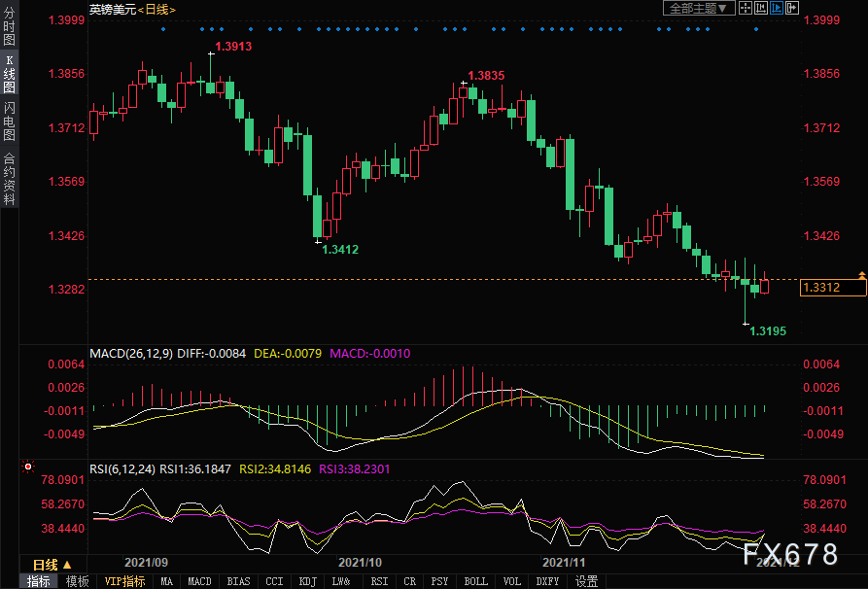The width and height of the screenshot is (868, 589).
Task: Click the panel expand arrow icon
Action: pyautogui.click(x=792, y=8)
